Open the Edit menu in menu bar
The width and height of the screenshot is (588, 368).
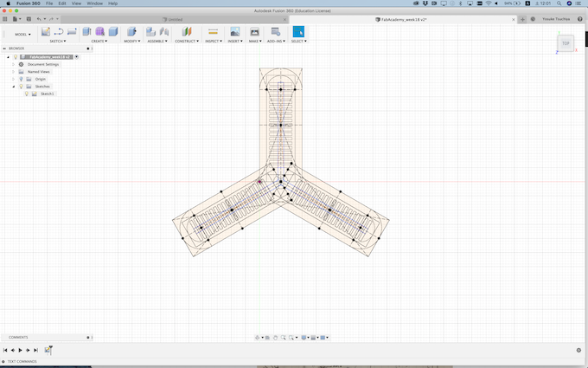61,3
